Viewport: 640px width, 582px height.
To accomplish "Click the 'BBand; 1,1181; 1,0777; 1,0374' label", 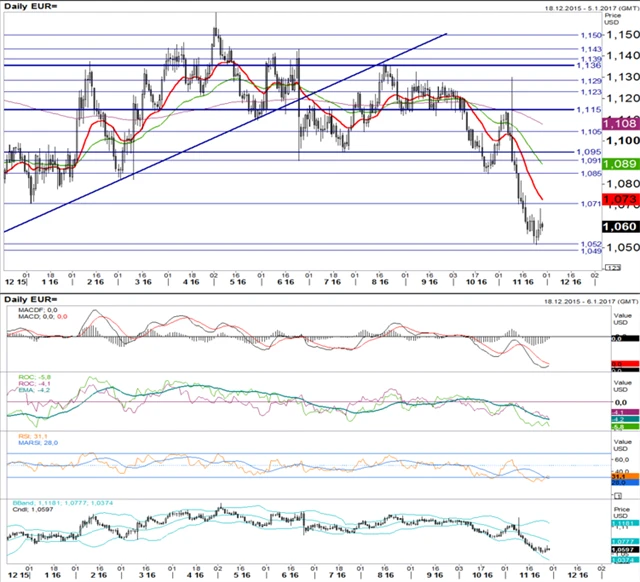I will 62,503.
